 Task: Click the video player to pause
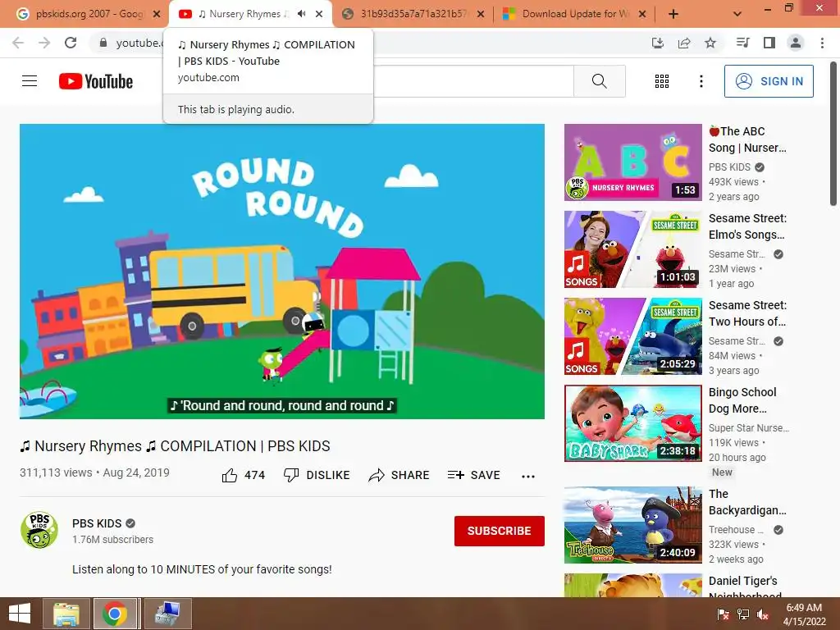click(282, 271)
